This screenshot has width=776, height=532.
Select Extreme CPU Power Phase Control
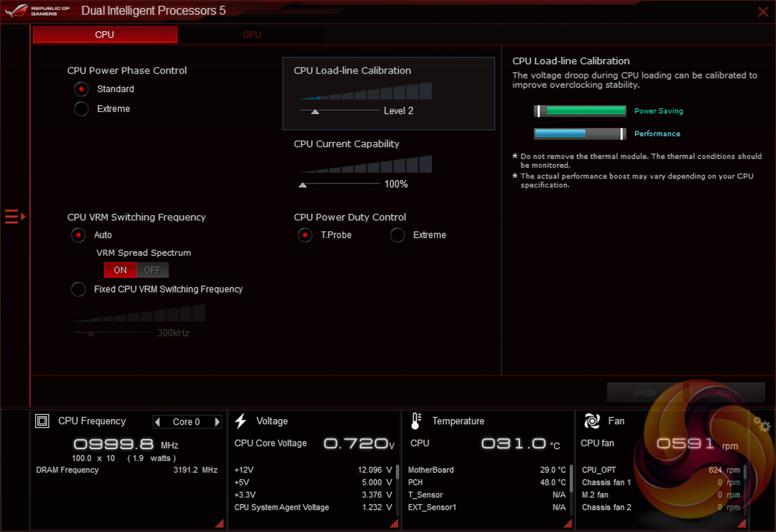[x=81, y=109]
